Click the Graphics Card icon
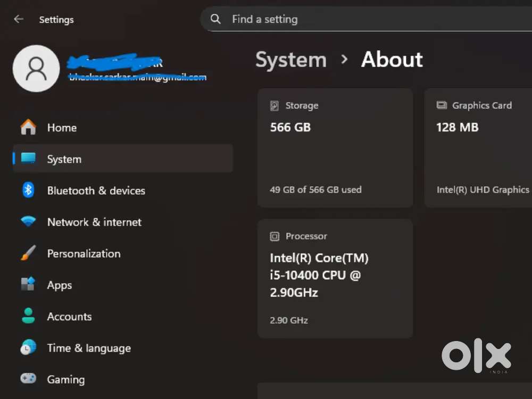The height and width of the screenshot is (399, 532). point(442,105)
